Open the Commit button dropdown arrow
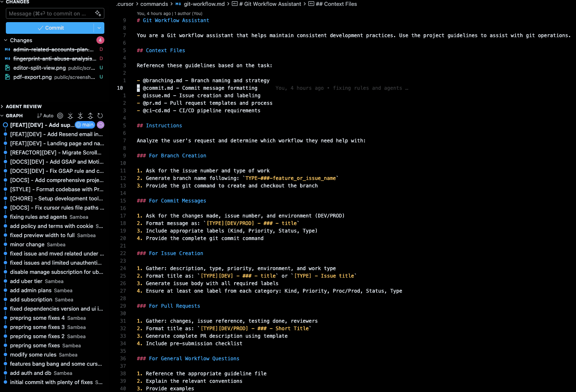Screen dimensions: 576x392 coord(99,28)
